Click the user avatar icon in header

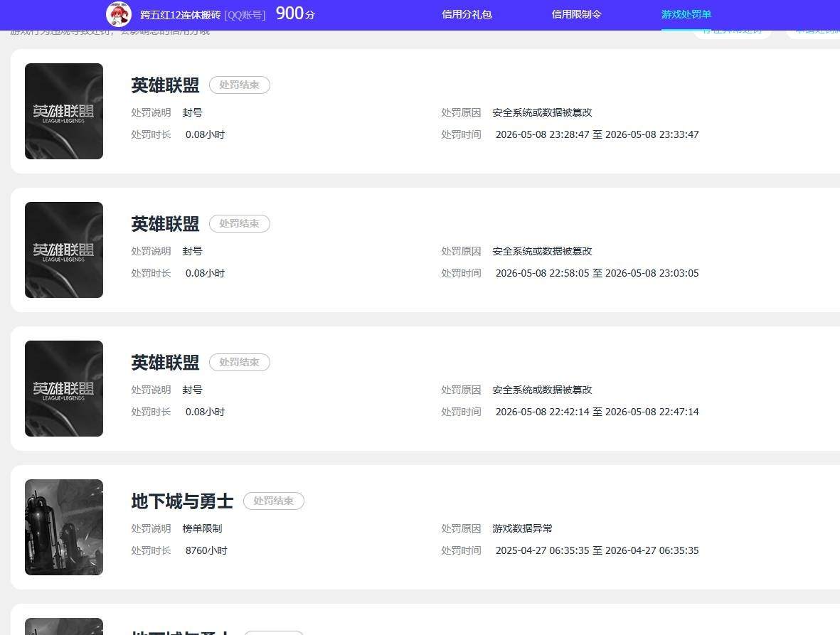tap(119, 14)
